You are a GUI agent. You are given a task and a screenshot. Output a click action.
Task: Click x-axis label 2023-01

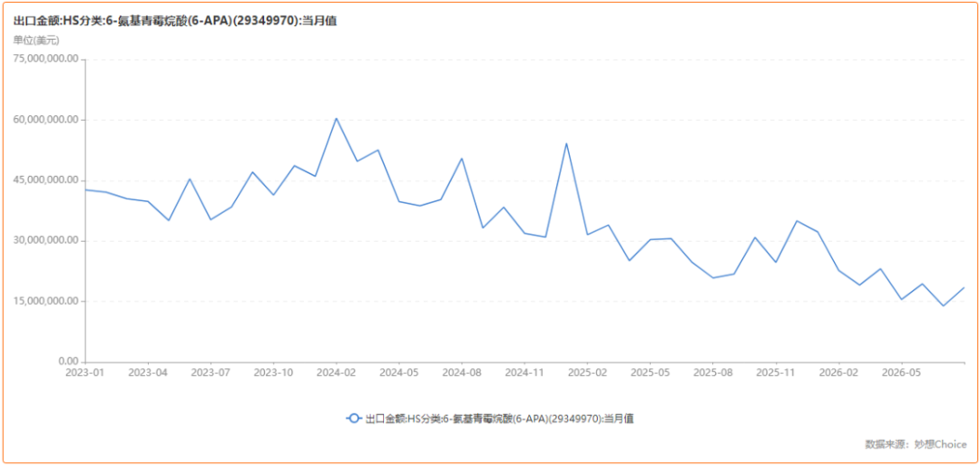tap(85, 372)
